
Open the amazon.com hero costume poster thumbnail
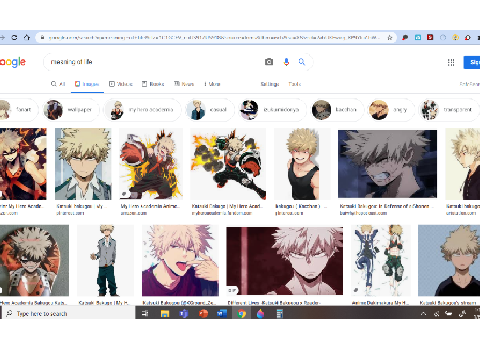[x=151, y=164]
